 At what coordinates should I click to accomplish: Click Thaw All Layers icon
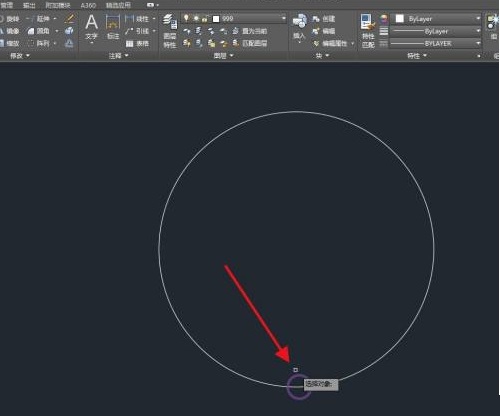[x=211, y=43]
